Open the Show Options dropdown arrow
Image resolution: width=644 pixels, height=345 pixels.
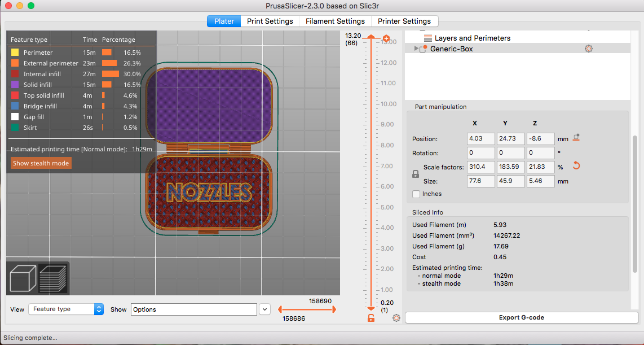[265, 309]
